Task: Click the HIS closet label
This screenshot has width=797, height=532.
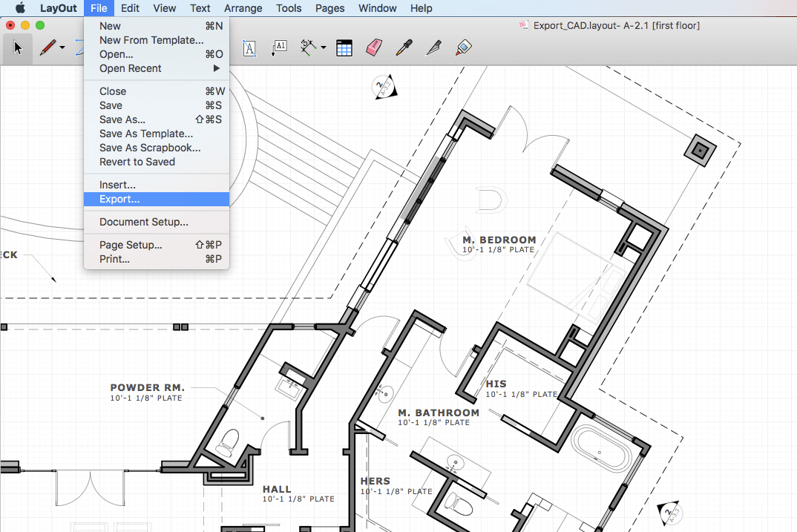Action: tap(496, 384)
